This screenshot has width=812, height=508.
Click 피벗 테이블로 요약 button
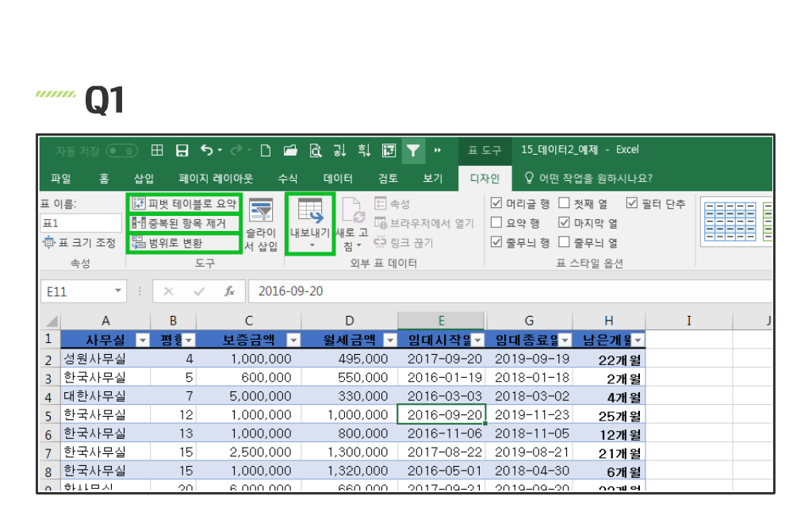click(184, 204)
